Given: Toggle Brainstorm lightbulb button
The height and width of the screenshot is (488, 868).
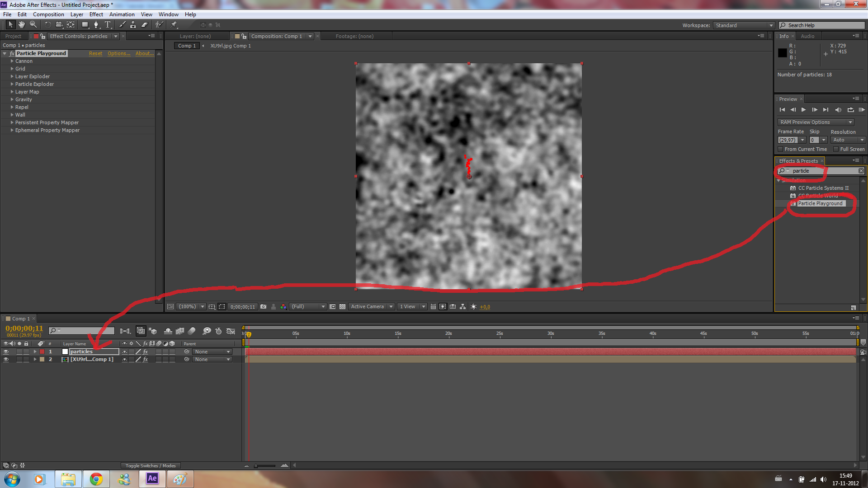Looking at the screenshot, I should click(207, 331).
